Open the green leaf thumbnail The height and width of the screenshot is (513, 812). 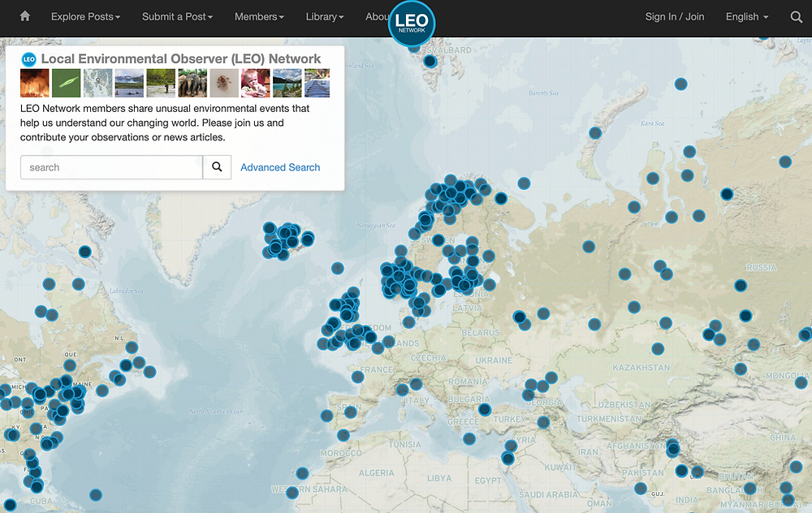[x=67, y=83]
